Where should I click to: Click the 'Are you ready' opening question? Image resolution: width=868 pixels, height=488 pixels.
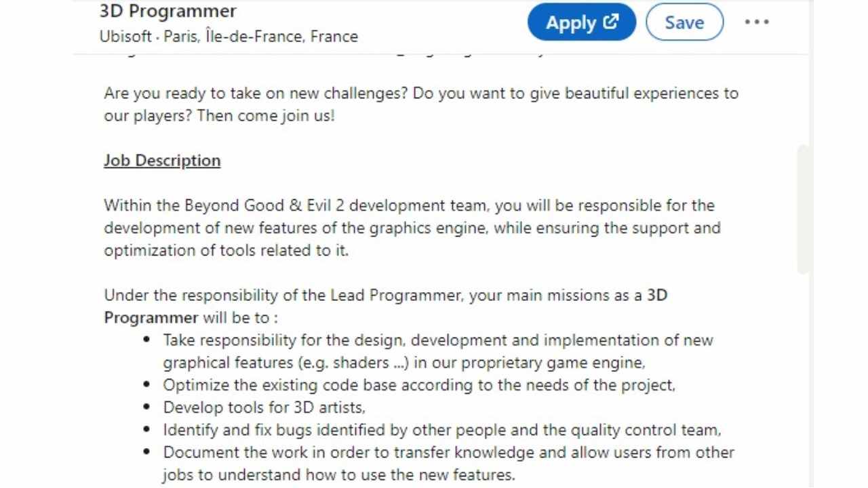click(x=256, y=94)
